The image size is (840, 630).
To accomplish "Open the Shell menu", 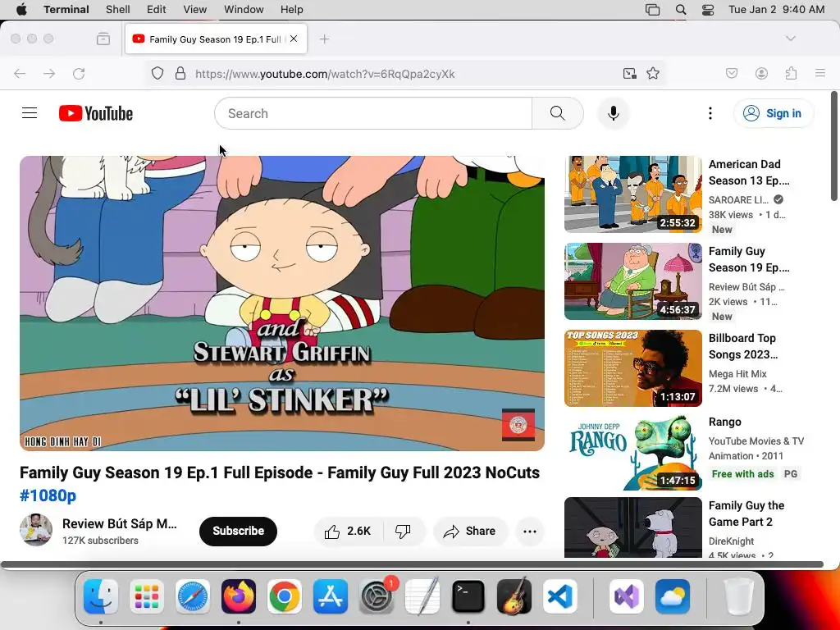I will coord(118,10).
